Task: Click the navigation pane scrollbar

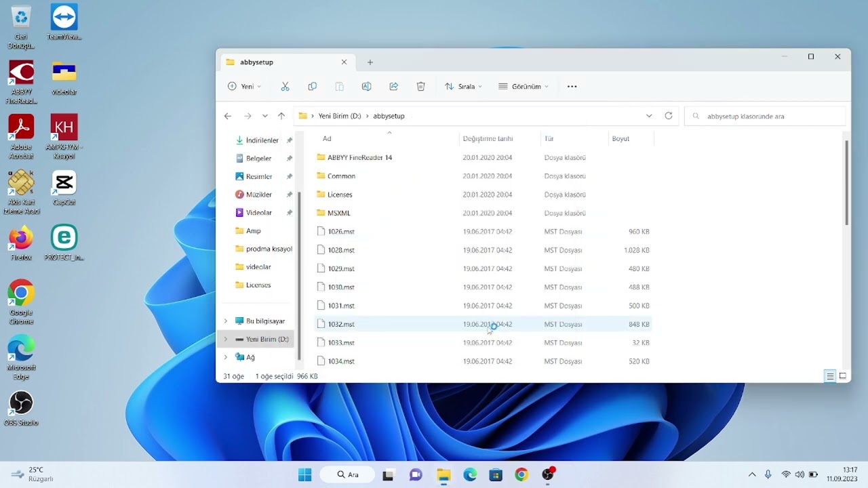Action: coord(299,275)
